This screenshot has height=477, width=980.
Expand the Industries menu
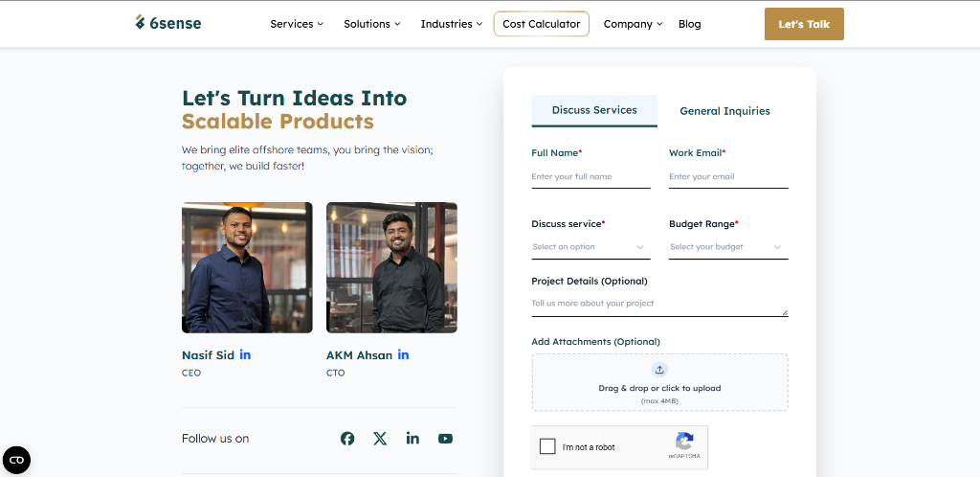[x=452, y=24]
